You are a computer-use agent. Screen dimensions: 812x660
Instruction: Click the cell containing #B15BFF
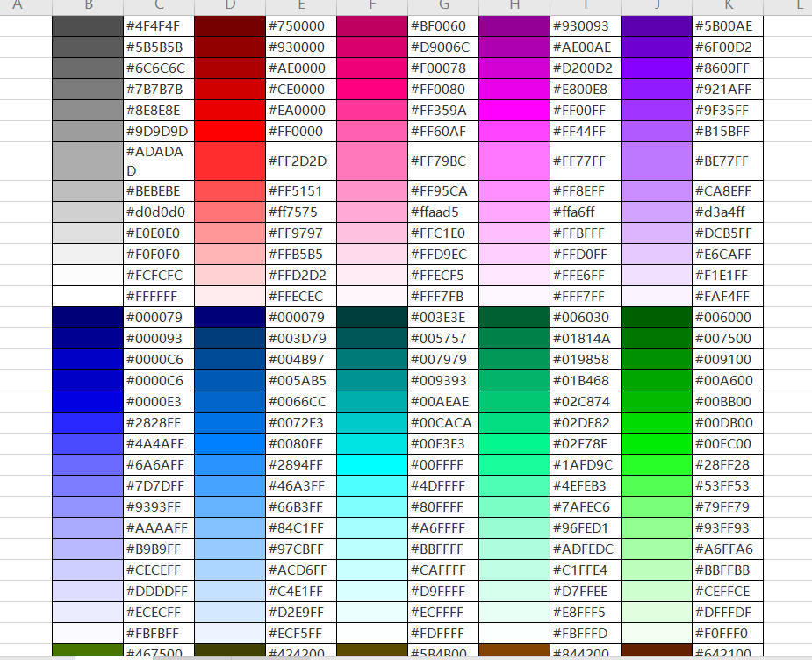click(x=728, y=131)
